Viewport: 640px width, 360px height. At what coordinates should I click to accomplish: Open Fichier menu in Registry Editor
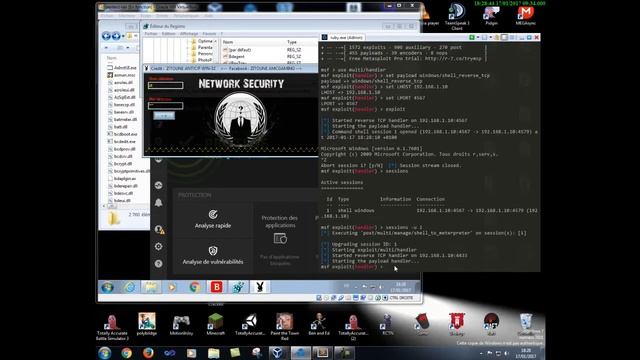pyautogui.click(x=151, y=34)
